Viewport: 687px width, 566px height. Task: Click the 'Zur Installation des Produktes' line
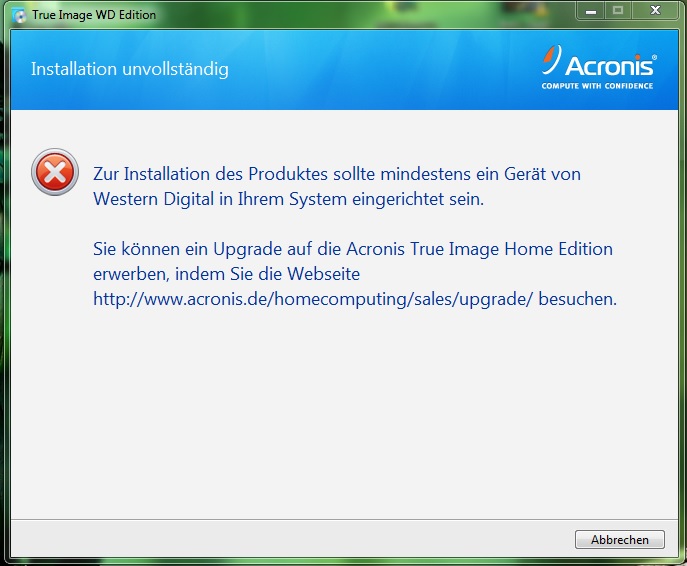337,174
